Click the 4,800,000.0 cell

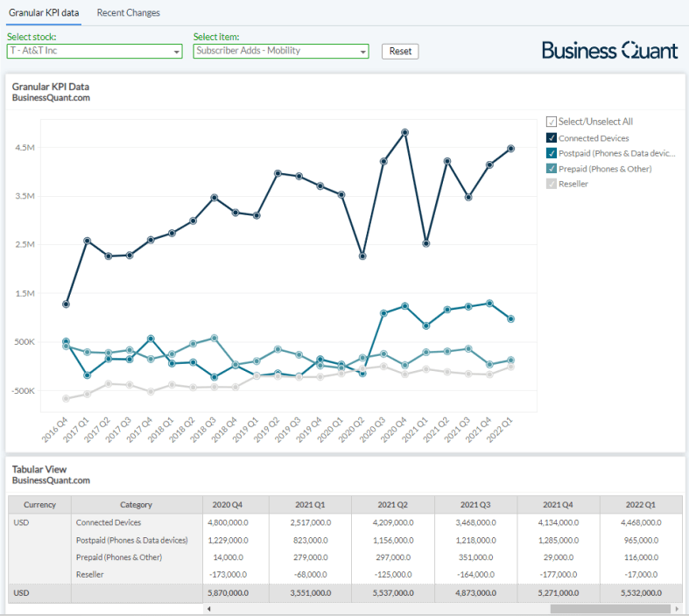tap(228, 522)
